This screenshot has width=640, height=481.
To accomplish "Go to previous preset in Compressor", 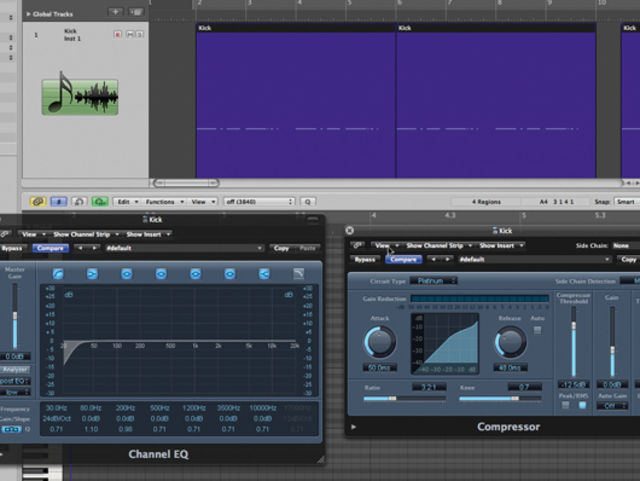I will (x=433, y=259).
